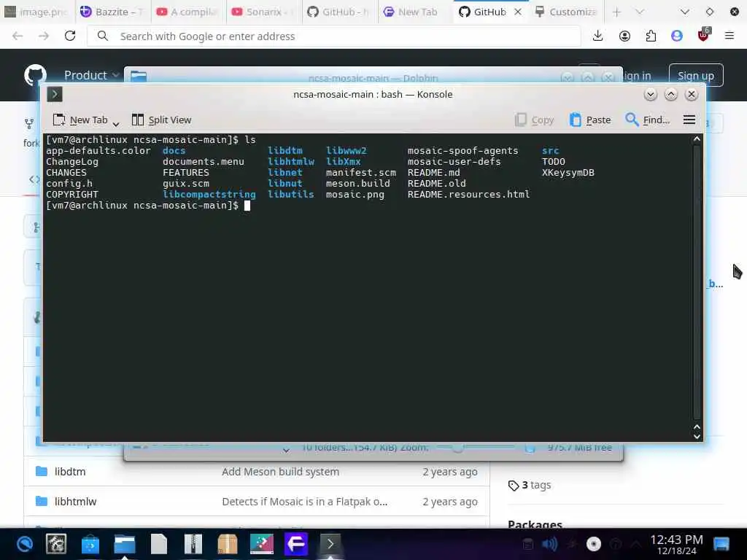Click the show desktop icon in the taskbar
Viewport: 747px width, 560px height.
(721, 544)
